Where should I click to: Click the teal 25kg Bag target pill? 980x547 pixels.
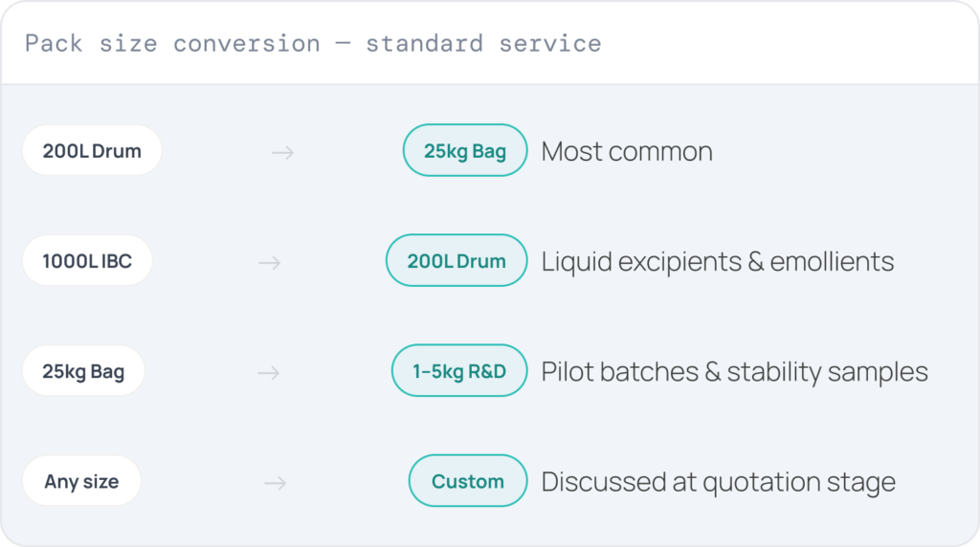click(x=465, y=150)
